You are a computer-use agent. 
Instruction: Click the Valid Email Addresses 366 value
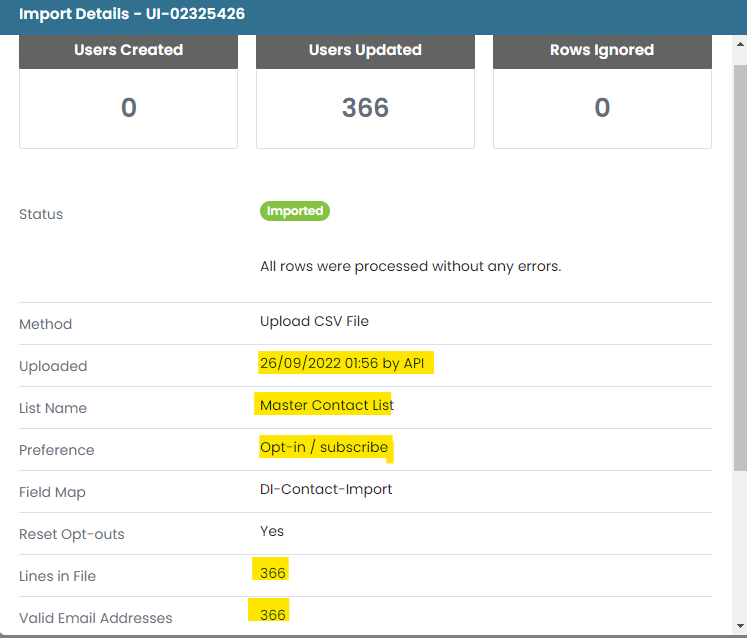(x=273, y=615)
